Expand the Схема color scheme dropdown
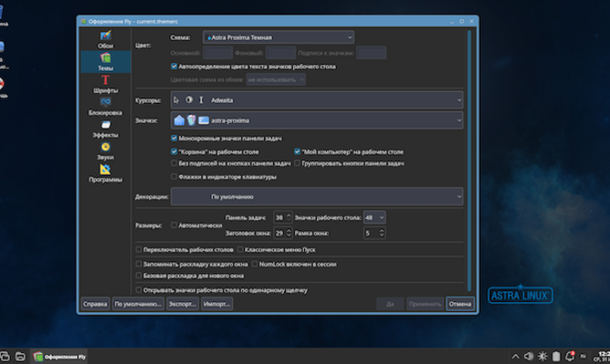The height and width of the screenshot is (364, 610). pyautogui.click(x=279, y=37)
